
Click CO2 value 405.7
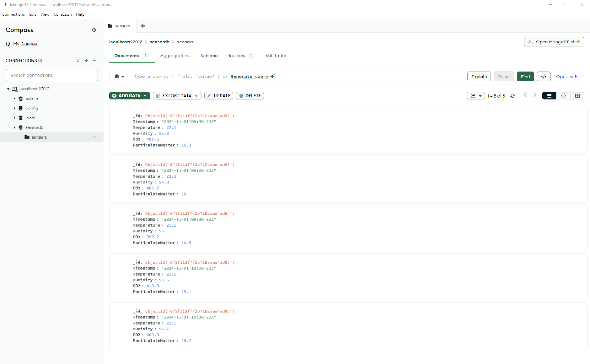pyautogui.click(x=153, y=188)
